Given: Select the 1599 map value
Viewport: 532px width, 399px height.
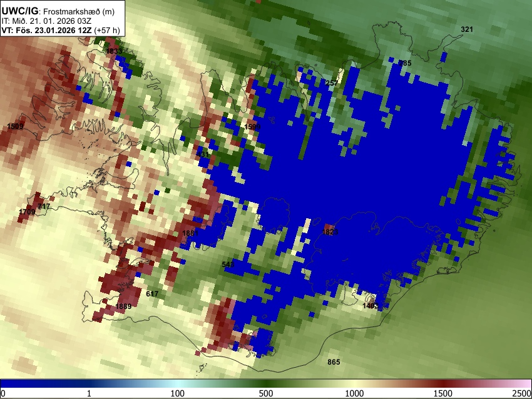Looking at the screenshot, I should point(252,127).
